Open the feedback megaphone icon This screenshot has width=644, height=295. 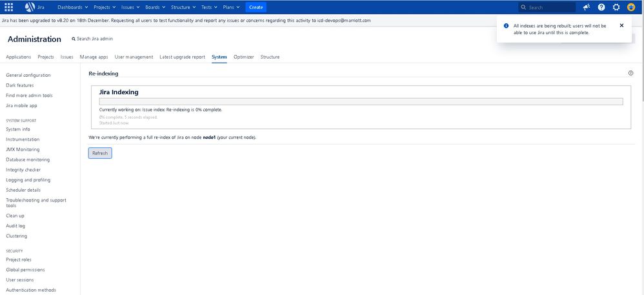[586, 7]
